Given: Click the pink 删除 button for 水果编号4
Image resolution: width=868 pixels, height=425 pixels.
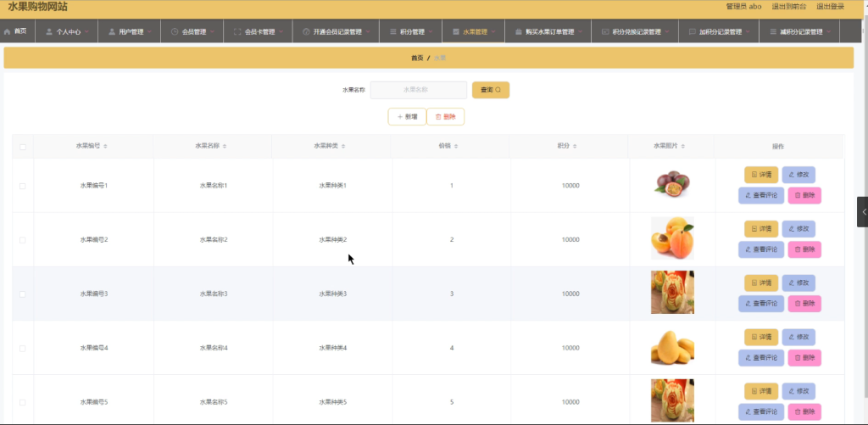Looking at the screenshot, I should 804,358.
